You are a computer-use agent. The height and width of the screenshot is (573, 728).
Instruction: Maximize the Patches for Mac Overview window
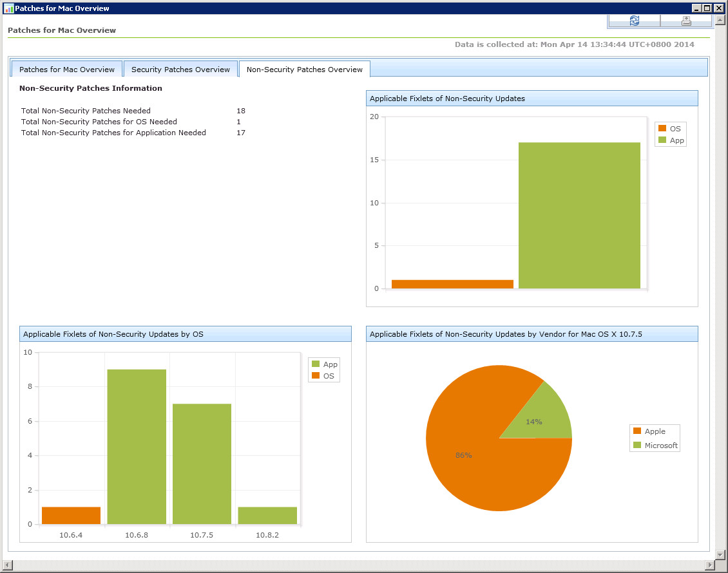click(707, 8)
